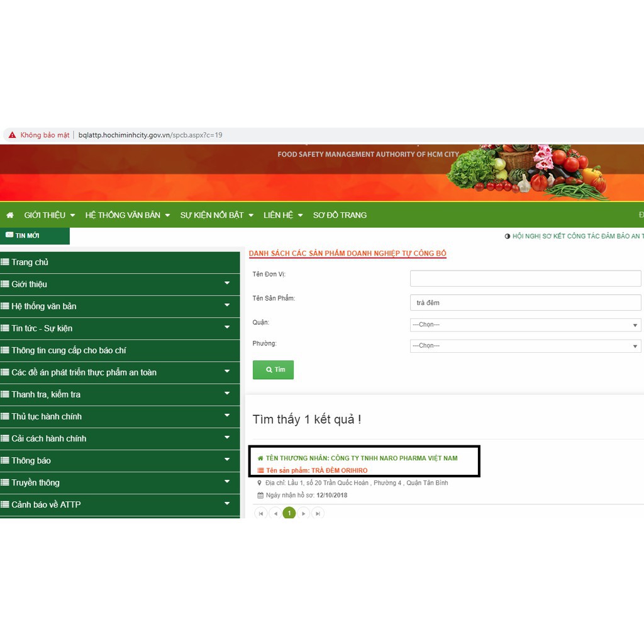Go to next page pagination arrow
Image resolution: width=644 pixels, height=644 pixels.
(304, 513)
